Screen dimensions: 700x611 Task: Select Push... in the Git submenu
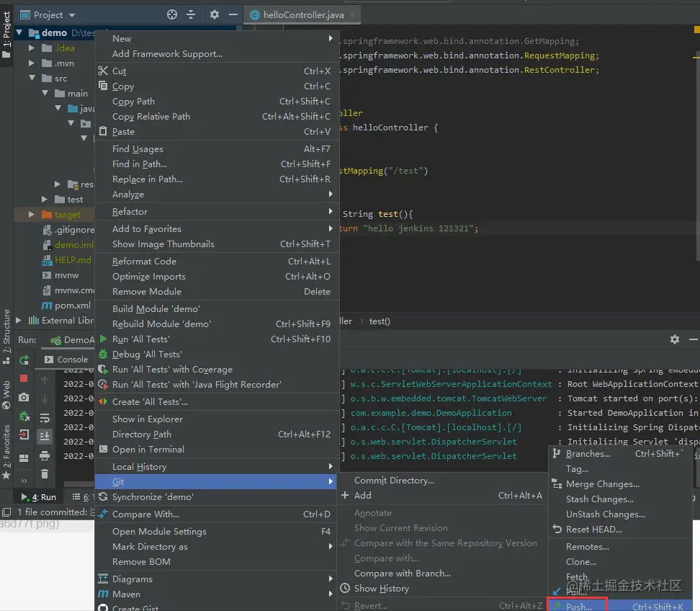(578, 607)
